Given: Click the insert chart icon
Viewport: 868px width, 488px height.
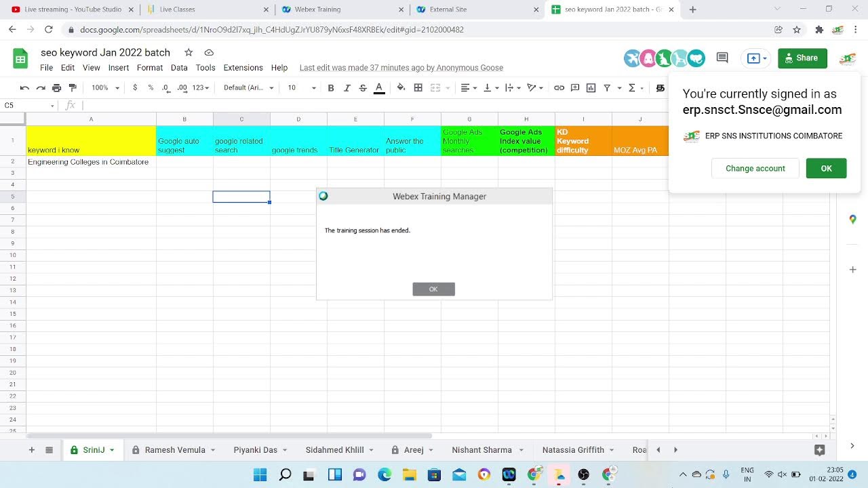Looking at the screenshot, I should (x=591, y=88).
